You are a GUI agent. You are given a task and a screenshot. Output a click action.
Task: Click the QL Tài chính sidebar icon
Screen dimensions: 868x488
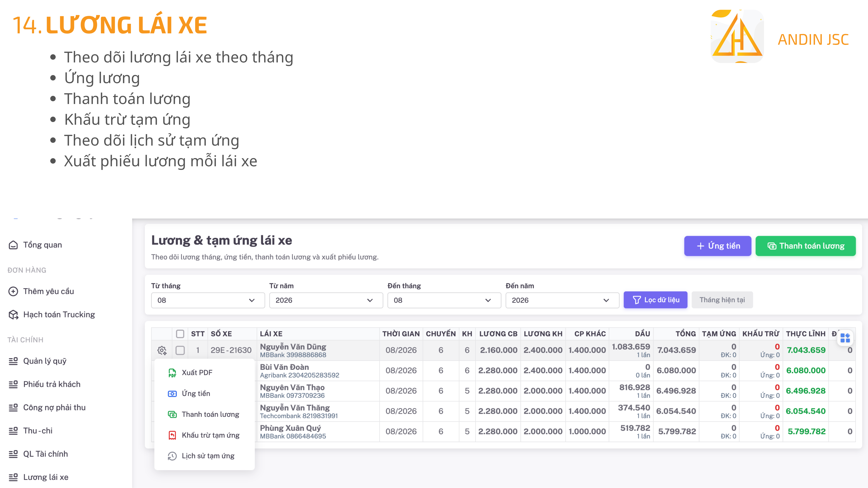13,454
